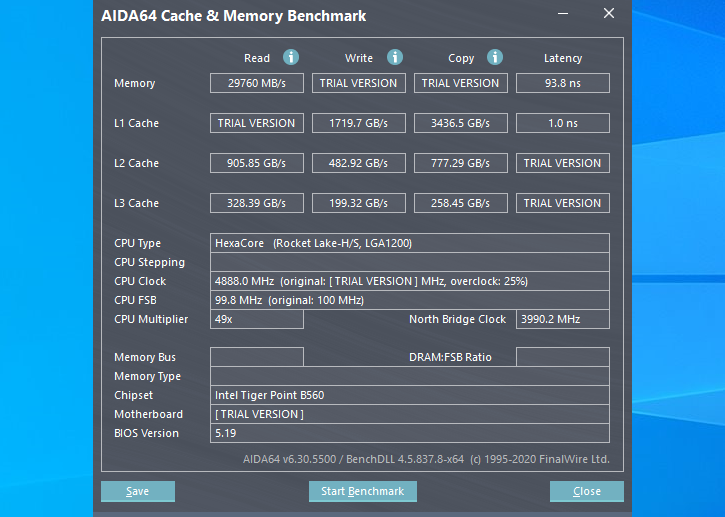Select L3 Cache Write 199.32 GB/s
This screenshot has height=517, width=725.
[x=359, y=203]
